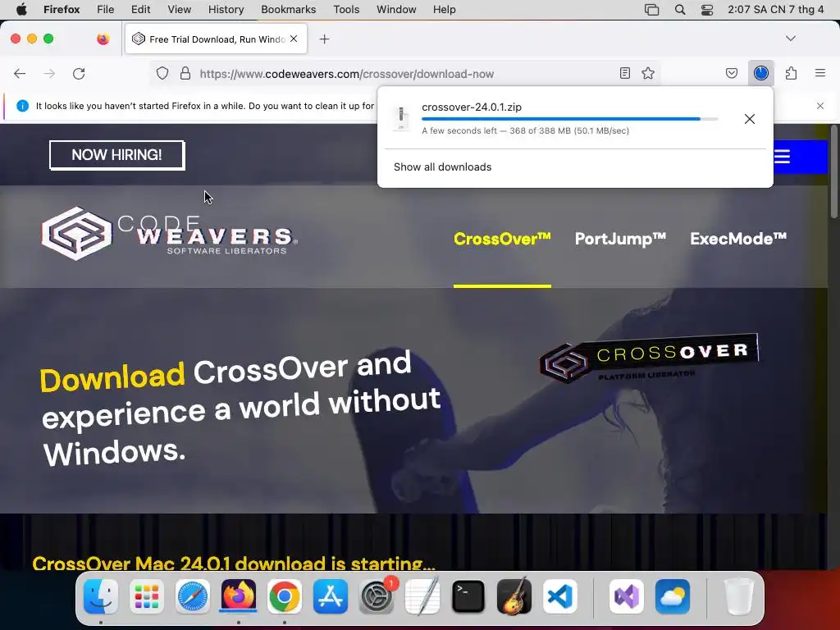Open Finder from the Dock

(101, 596)
